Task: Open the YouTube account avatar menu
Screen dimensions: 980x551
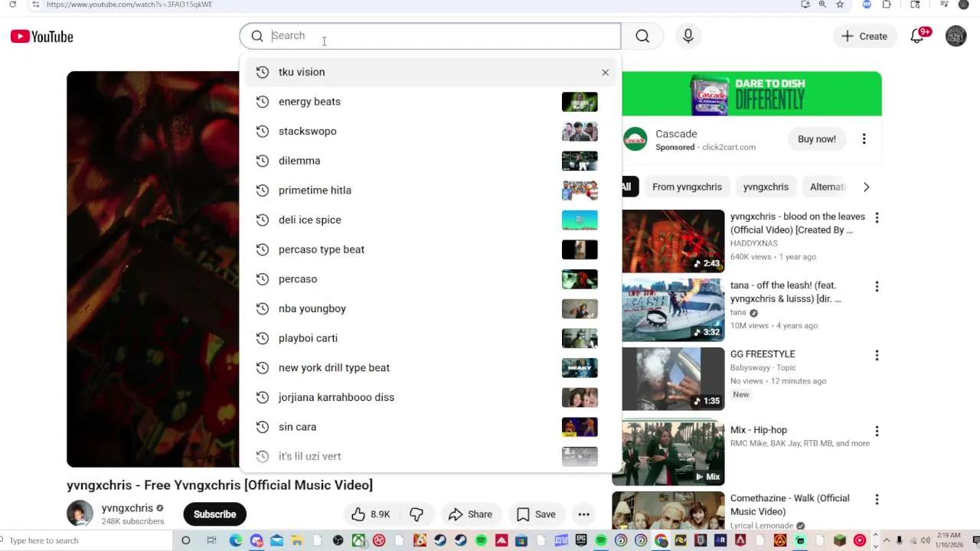Action: [x=955, y=36]
